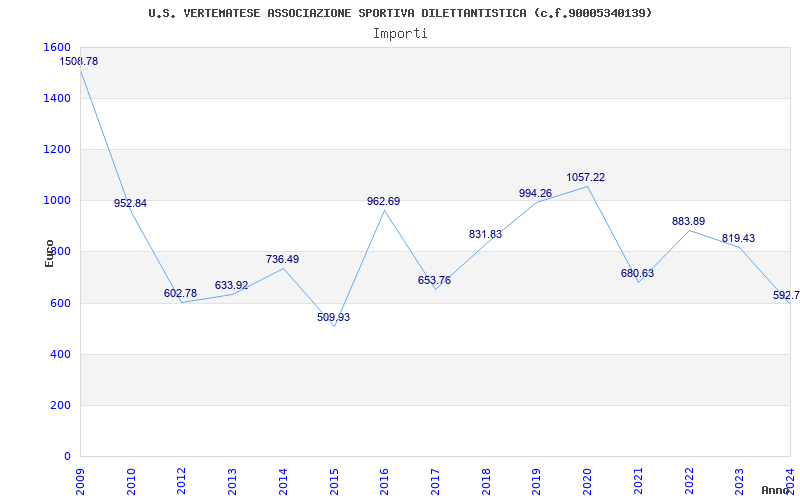This screenshot has width=800, height=500.
Task: Click the 1400 y-axis tick label
Action: [58, 98]
